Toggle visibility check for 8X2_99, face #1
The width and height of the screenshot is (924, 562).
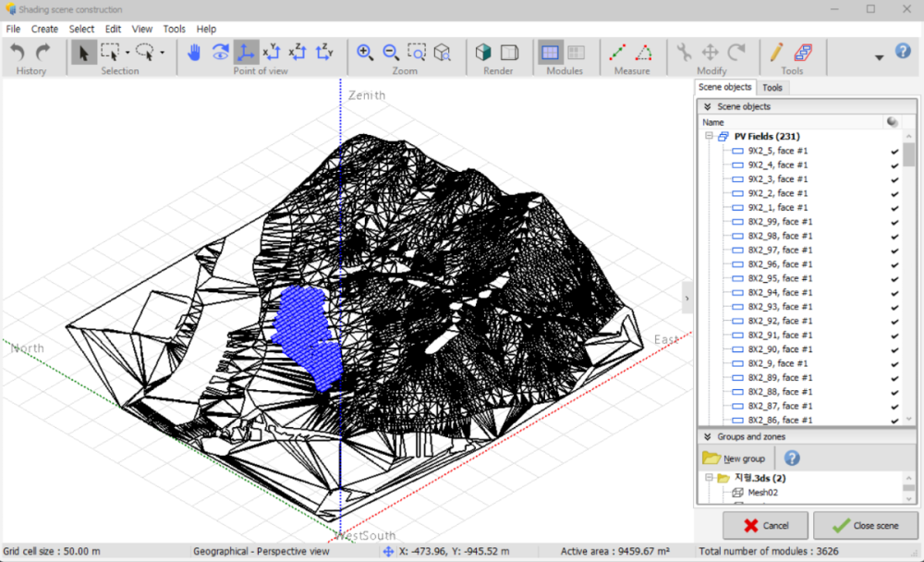point(894,222)
